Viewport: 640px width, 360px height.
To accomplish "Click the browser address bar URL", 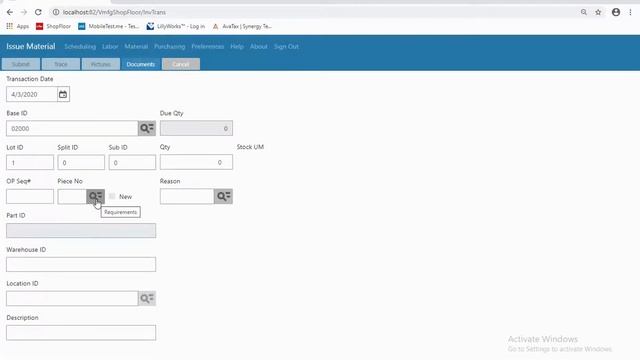I will pos(114,12).
